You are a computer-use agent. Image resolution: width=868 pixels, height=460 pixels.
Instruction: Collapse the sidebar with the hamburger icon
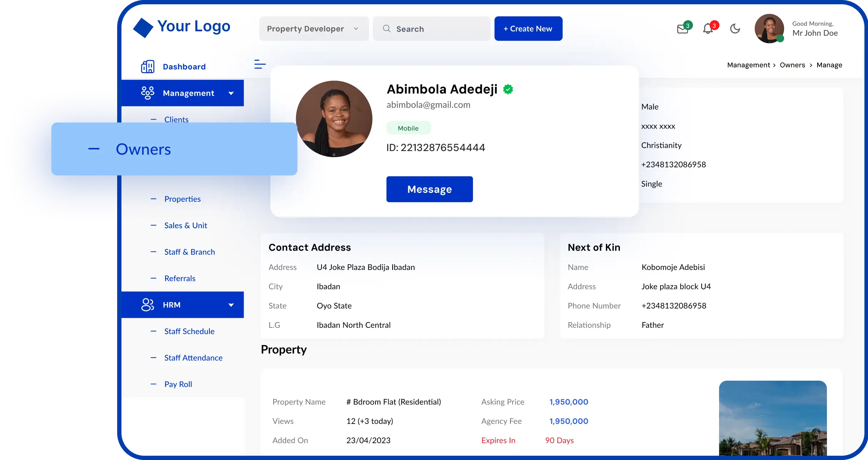260,64
